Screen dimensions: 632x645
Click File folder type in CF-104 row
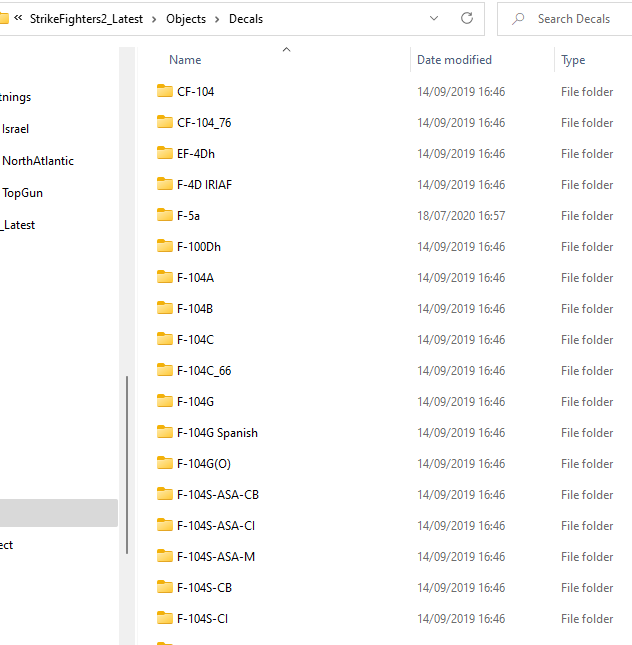tap(587, 92)
